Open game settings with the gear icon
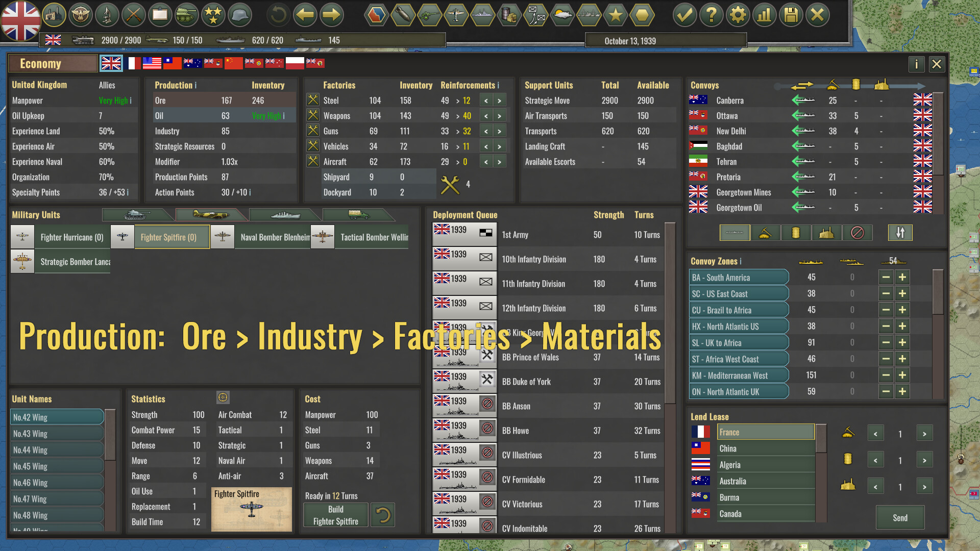 (738, 15)
